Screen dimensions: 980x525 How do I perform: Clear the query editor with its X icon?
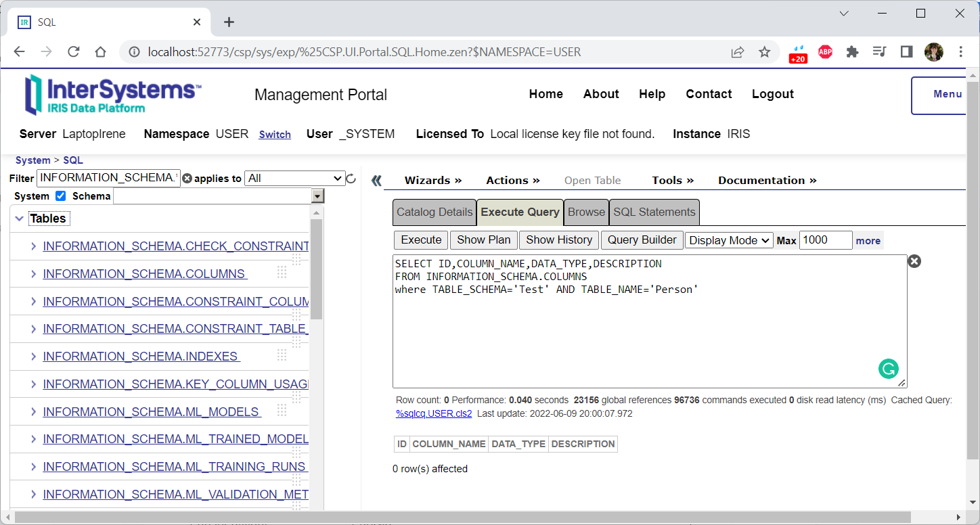click(x=914, y=260)
